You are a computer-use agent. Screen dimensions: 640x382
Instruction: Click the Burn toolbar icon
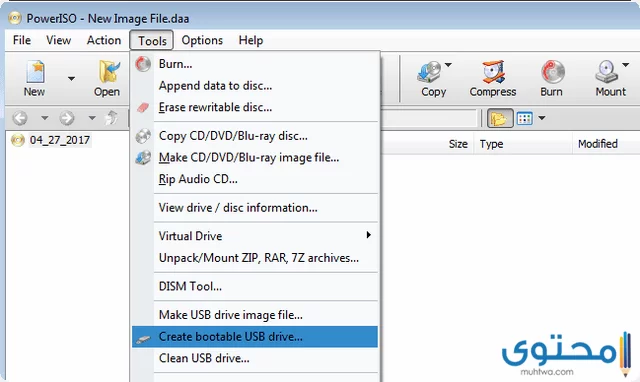[x=553, y=72]
